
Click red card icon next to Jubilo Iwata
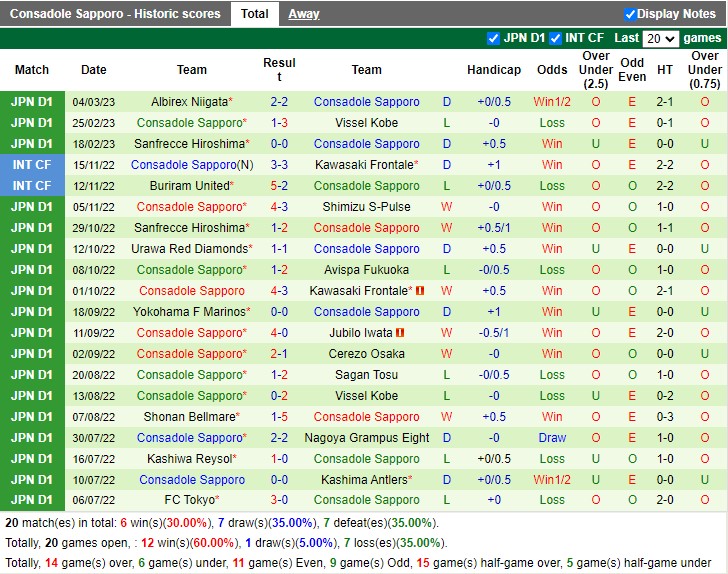[x=400, y=333]
